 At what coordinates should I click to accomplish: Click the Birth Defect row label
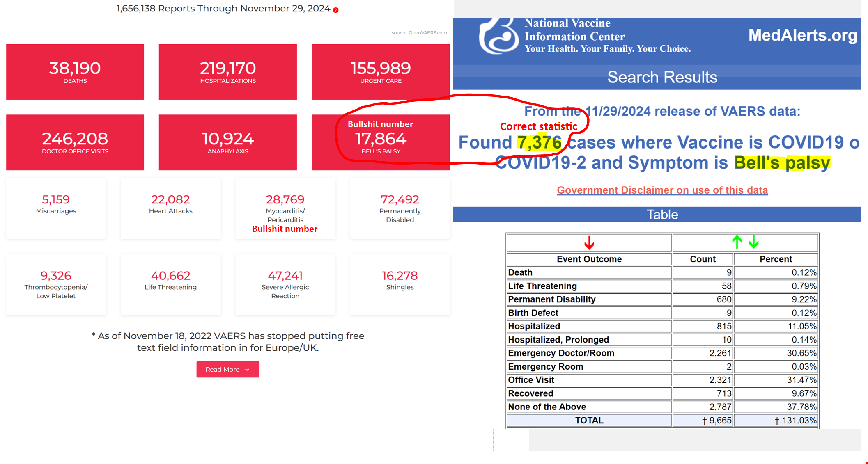point(533,313)
